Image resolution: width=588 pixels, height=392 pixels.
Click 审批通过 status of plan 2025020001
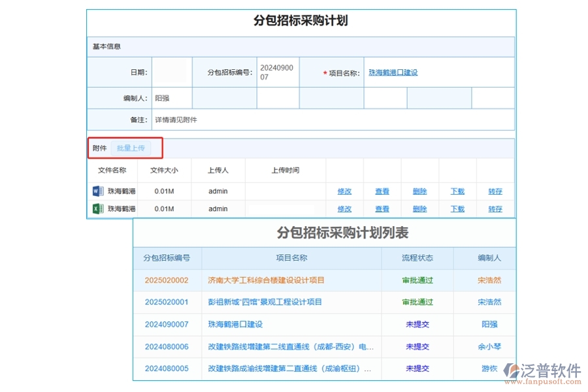[x=417, y=302]
